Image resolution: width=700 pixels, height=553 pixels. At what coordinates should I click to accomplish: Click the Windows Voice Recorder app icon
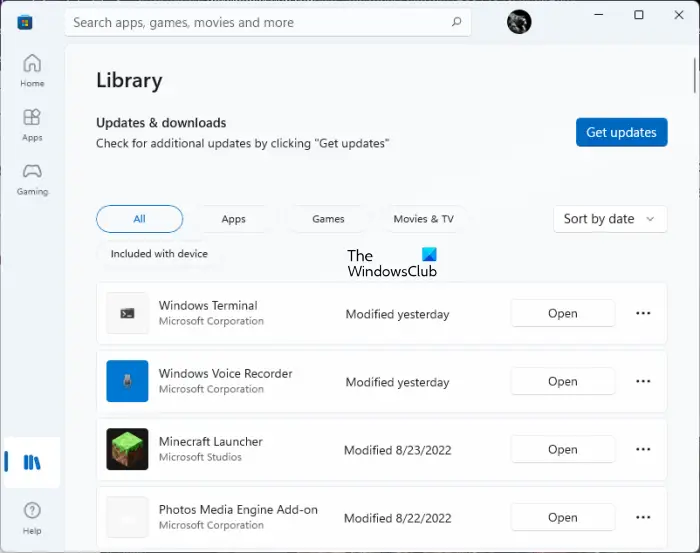coord(127,381)
